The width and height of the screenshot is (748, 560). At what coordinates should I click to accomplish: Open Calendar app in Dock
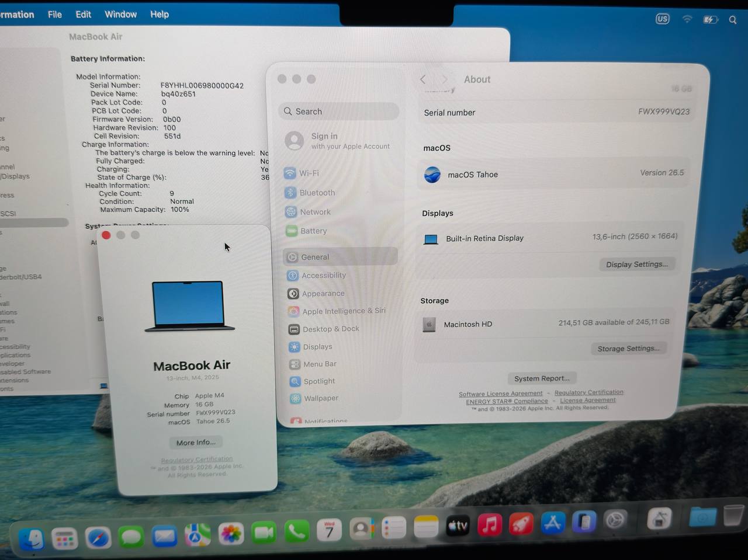coord(329,530)
